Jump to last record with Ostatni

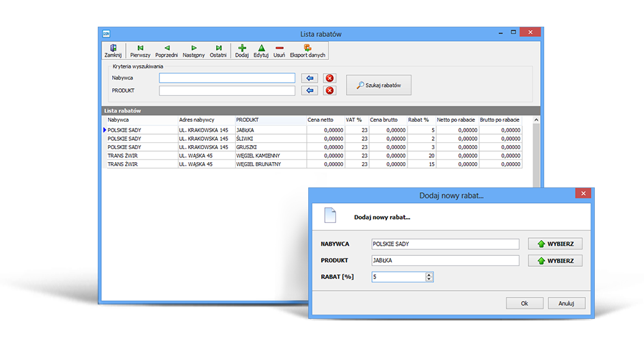coord(218,51)
